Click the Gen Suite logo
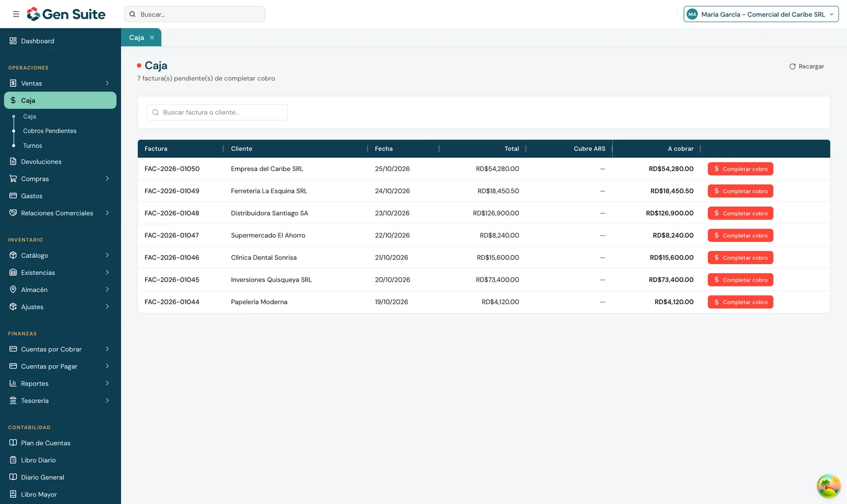This screenshot has height=504, width=847. pos(66,14)
